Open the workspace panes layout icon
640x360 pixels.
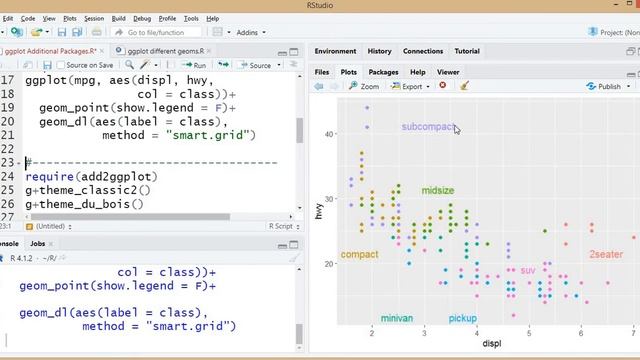click(x=218, y=32)
